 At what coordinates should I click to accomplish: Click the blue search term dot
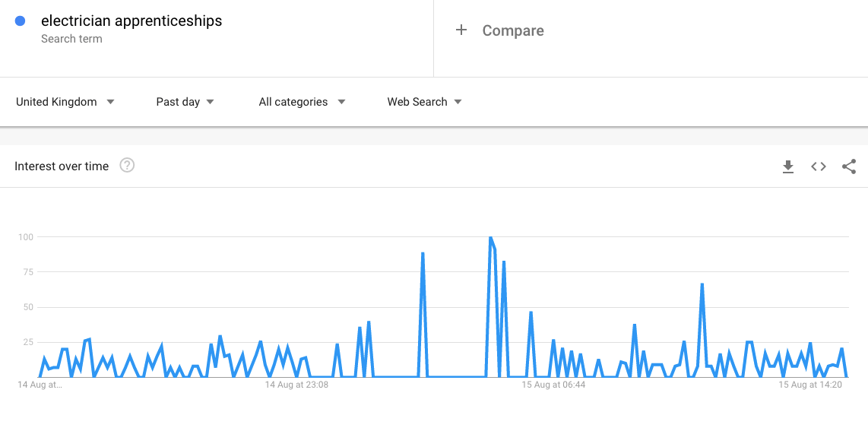pyautogui.click(x=21, y=21)
